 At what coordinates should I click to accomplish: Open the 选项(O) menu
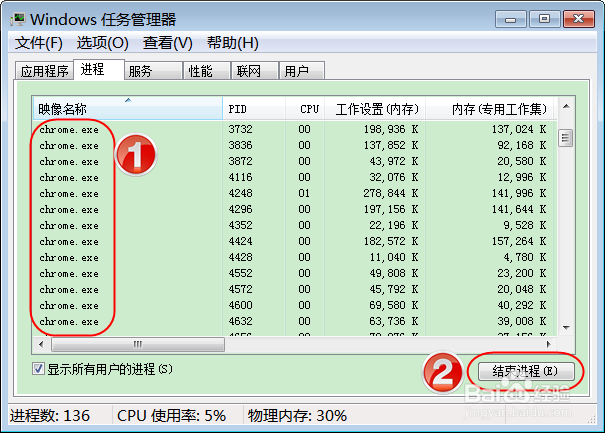[x=103, y=43]
